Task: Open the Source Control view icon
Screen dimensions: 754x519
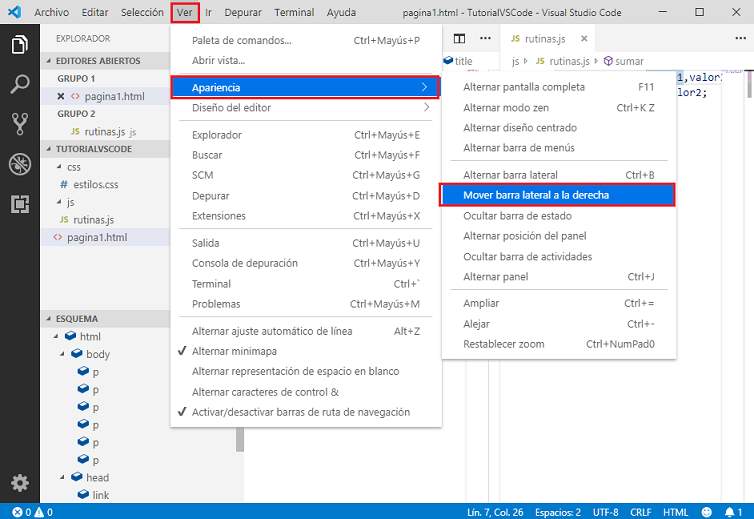Action: (x=19, y=124)
